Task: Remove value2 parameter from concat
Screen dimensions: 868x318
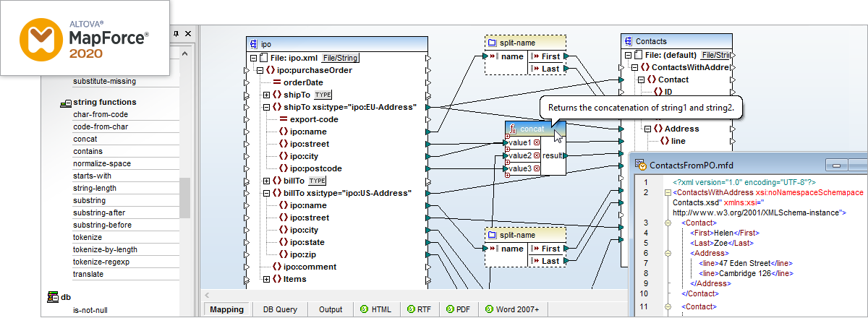Action: tap(537, 155)
